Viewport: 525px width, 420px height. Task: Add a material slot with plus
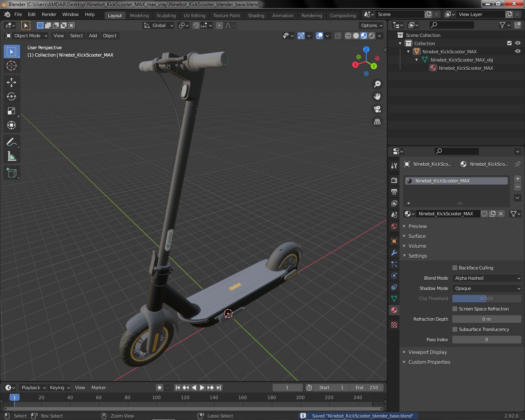pyautogui.click(x=518, y=179)
